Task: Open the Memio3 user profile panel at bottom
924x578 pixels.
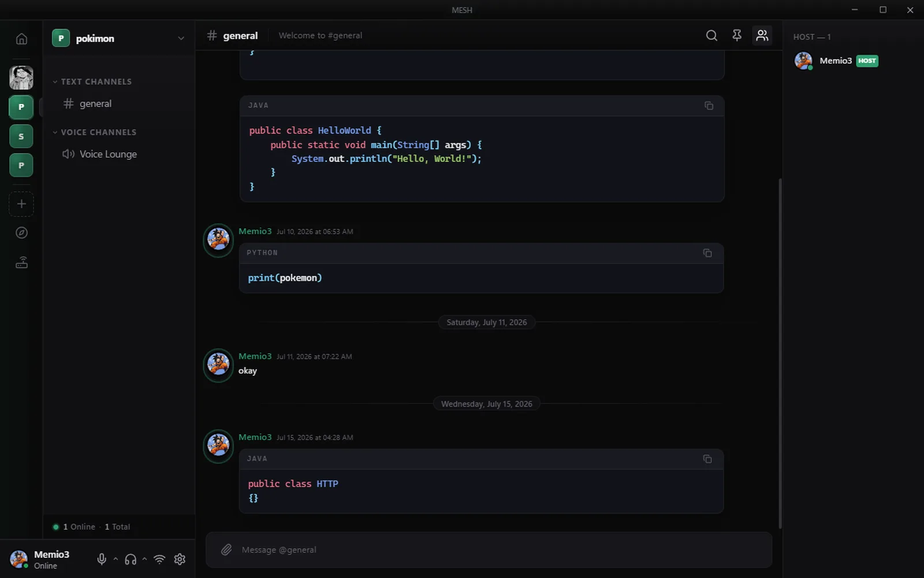Action: 40,559
